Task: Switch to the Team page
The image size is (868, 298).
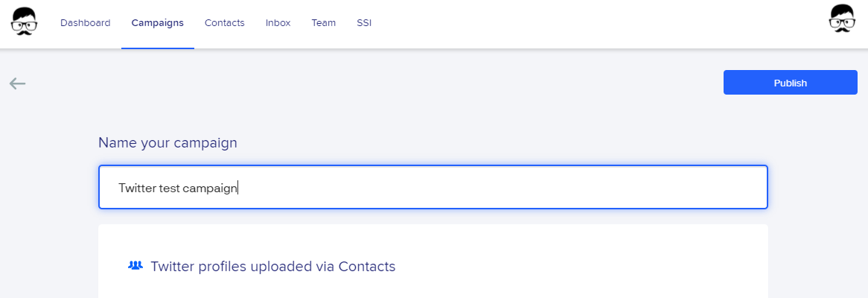Action: coord(323,23)
